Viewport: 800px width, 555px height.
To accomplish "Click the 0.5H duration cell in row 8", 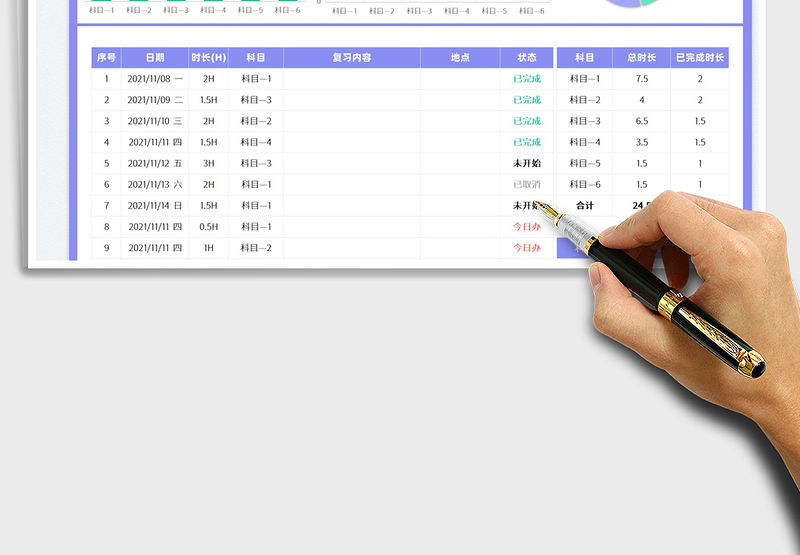I will tap(208, 227).
